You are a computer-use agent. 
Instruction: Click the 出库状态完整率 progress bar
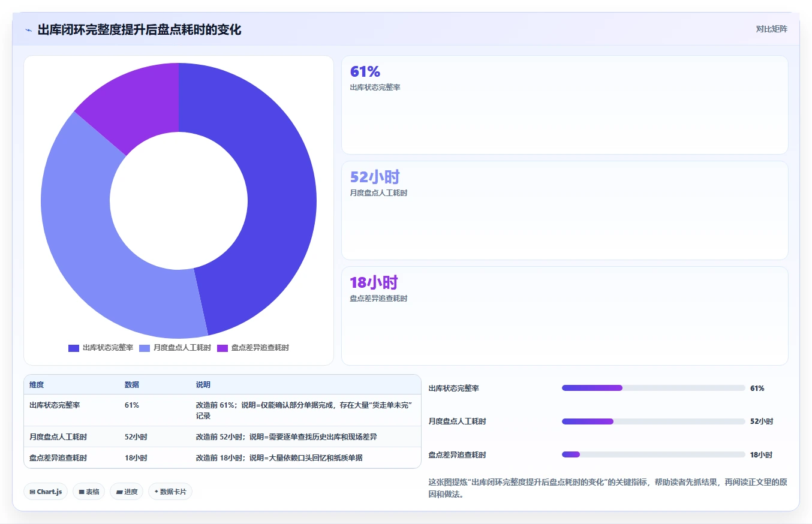click(654, 388)
